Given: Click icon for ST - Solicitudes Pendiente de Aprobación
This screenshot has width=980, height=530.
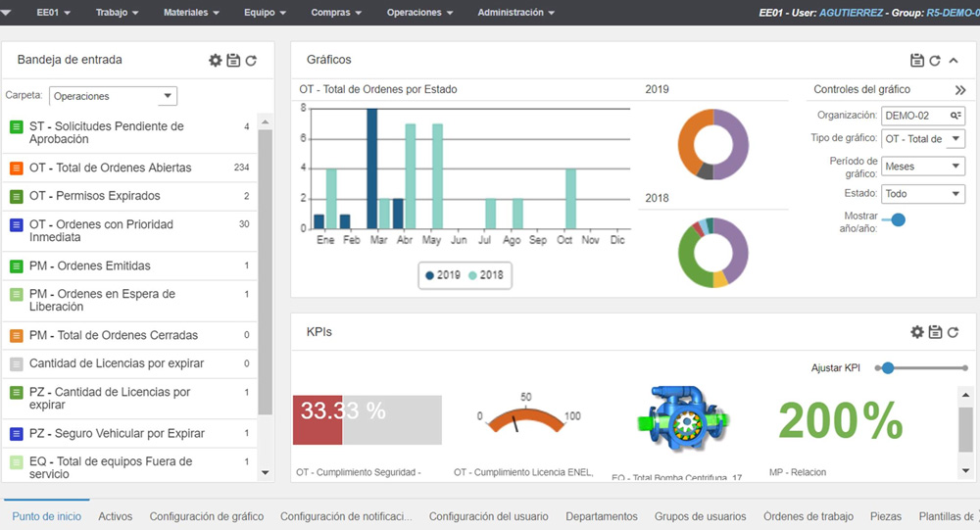Looking at the screenshot, I should [x=17, y=127].
